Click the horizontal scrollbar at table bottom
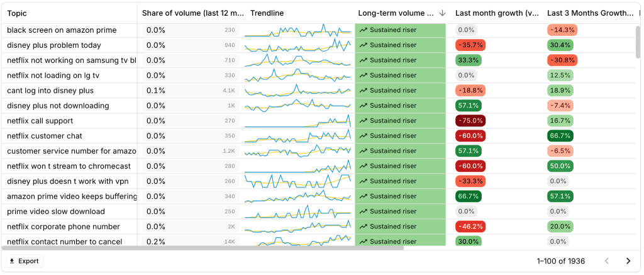The width and height of the screenshot is (644, 275). point(203,248)
